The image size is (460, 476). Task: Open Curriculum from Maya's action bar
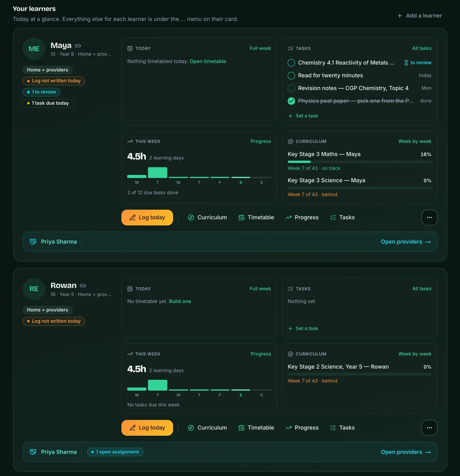point(207,218)
